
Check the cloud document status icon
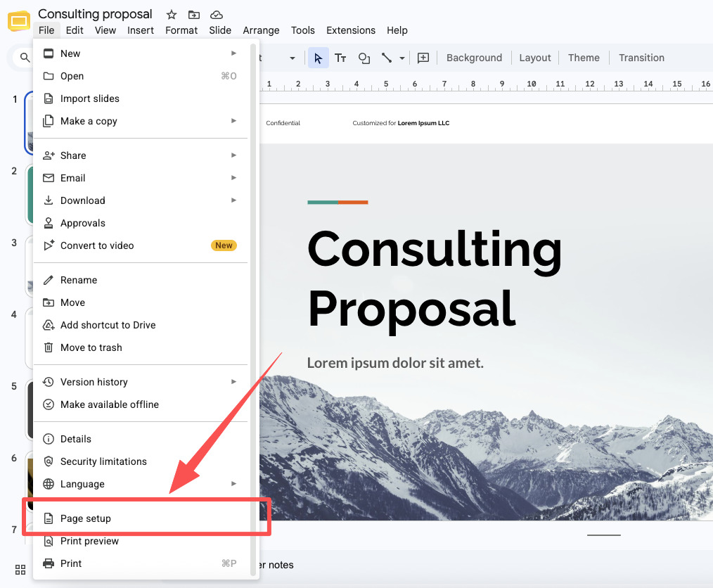click(217, 15)
